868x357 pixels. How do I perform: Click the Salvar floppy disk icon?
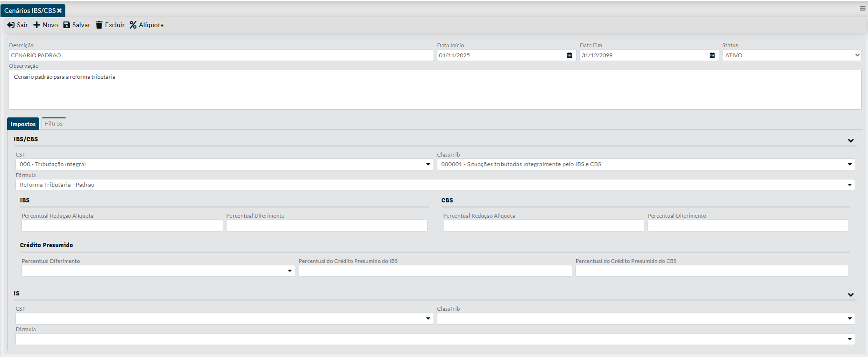(x=67, y=25)
